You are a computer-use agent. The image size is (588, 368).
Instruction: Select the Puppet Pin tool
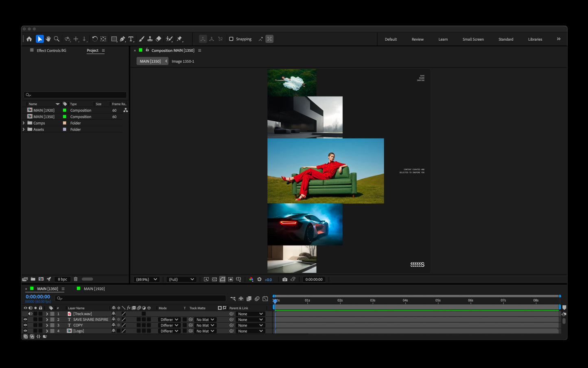179,39
